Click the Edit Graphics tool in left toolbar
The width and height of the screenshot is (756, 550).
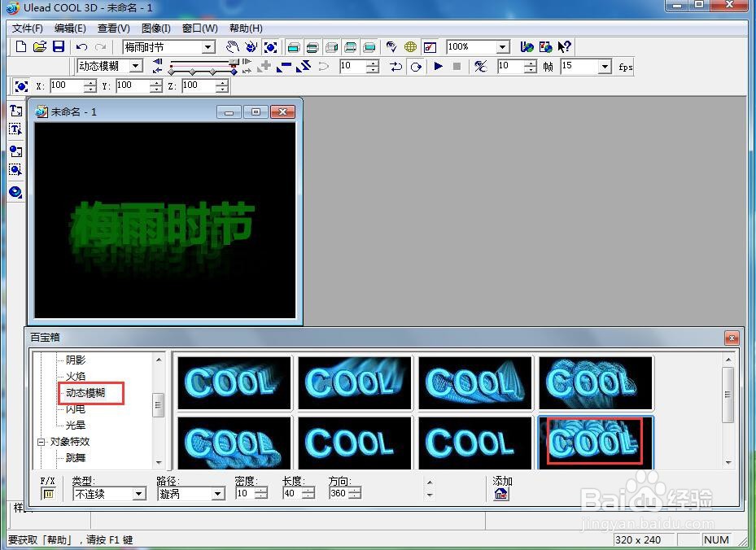coord(15,170)
